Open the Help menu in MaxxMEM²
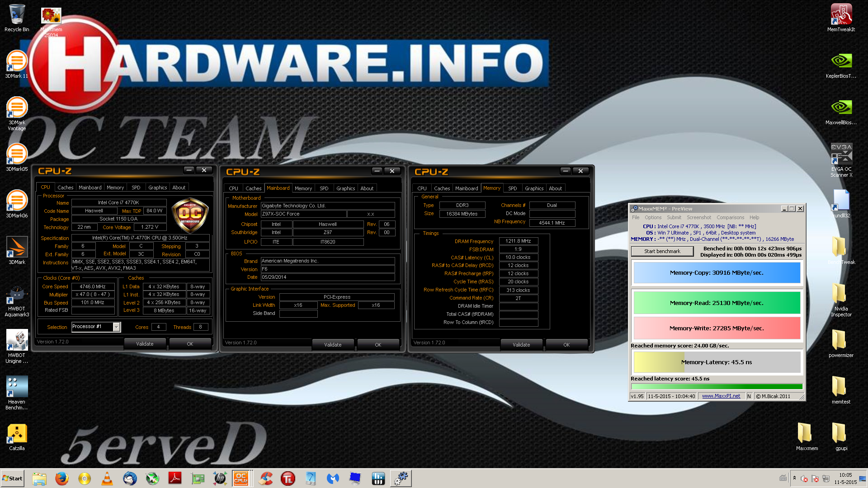The image size is (868, 488). (x=754, y=217)
